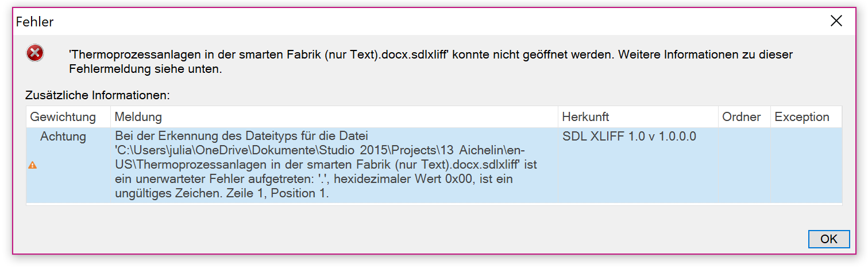Viewport: 868px width, 269px height.
Task: Select the Exception column header
Action: (x=806, y=117)
